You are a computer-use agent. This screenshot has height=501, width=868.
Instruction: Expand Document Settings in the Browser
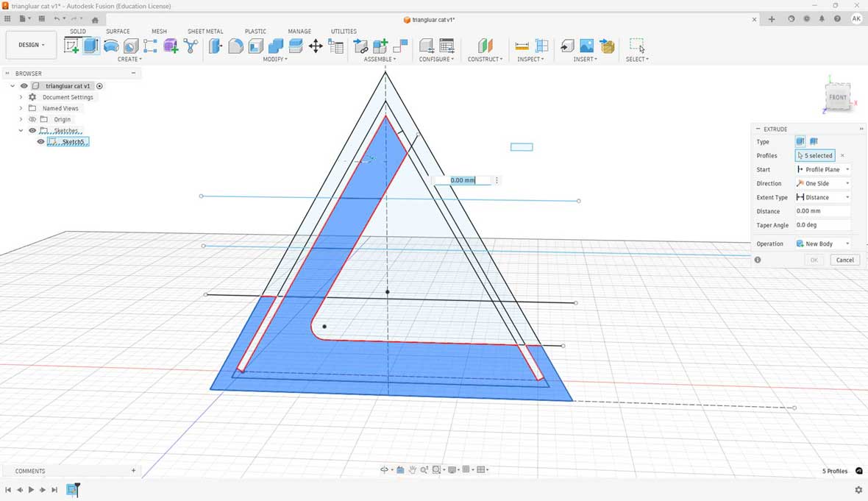click(21, 97)
